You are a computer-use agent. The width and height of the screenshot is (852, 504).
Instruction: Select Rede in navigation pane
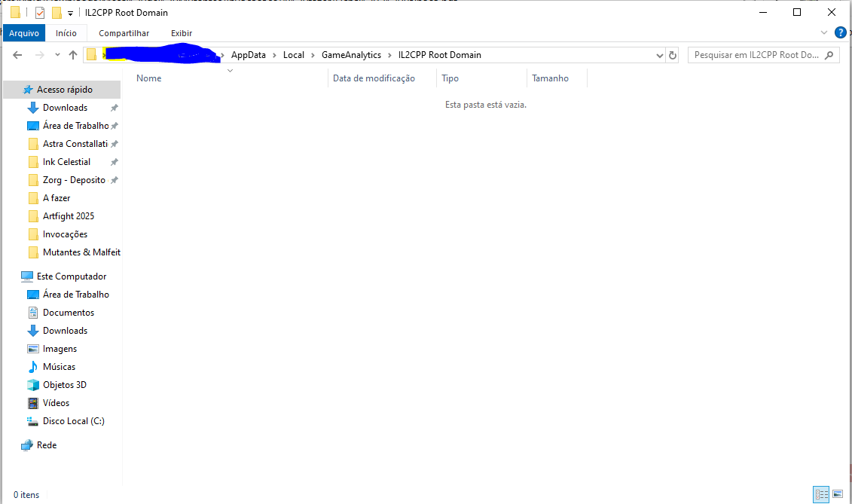[46, 445]
